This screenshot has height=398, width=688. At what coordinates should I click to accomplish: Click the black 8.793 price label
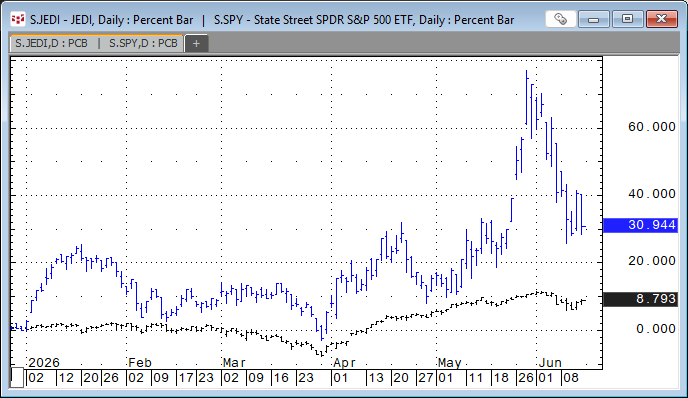pyautogui.click(x=641, y=299)
